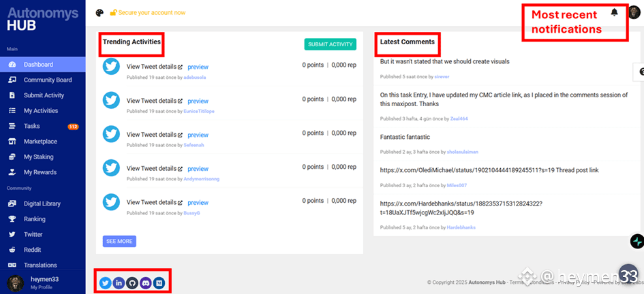The width and height of the screenshot is (644, 294).
Task: Click preview for EuniceTitilope's tweet
Action: click(x=198, y=101)
